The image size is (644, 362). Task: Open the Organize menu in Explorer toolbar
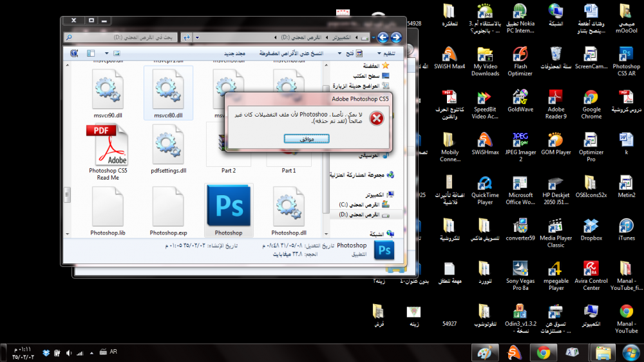384,53
